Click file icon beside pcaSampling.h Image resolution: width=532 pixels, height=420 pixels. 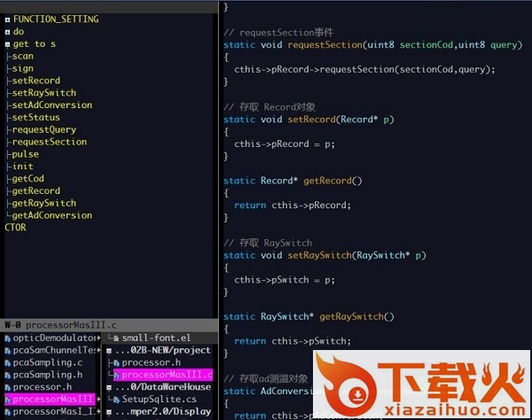click(7, 375)
